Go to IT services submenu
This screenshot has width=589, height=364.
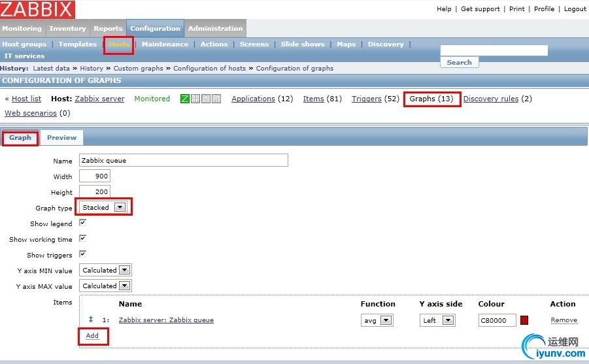(x=24, y=56)
